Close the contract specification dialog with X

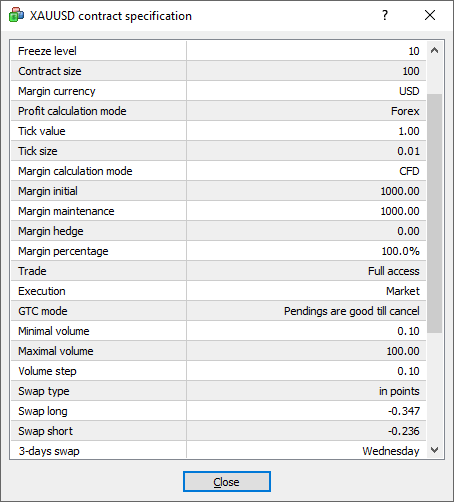pos(430,15)
